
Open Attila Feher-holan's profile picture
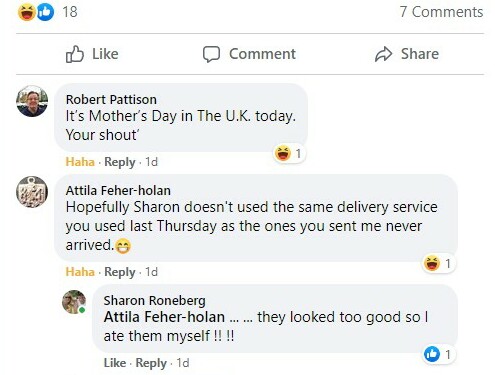click(x=32, y=192)
